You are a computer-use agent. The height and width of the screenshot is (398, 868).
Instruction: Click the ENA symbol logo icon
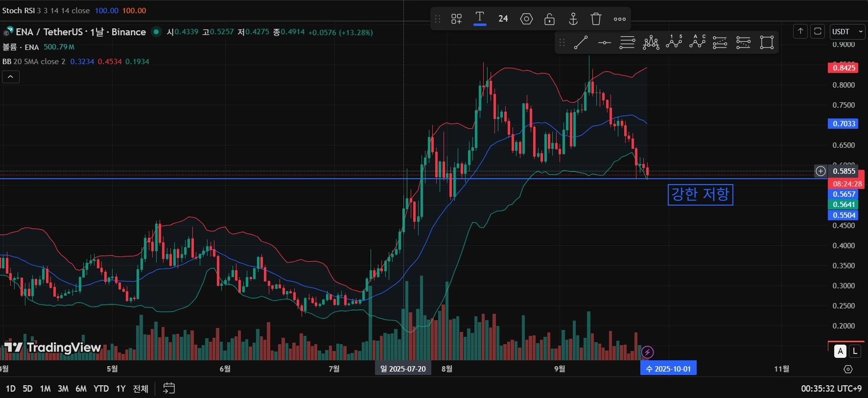pos(9,31)
